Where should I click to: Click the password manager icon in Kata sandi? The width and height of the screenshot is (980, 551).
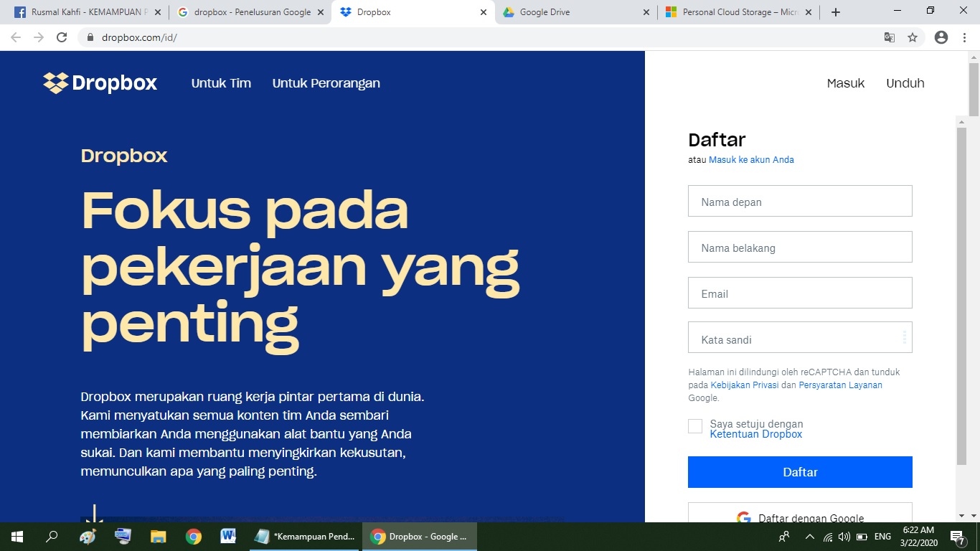click(904, 337)
